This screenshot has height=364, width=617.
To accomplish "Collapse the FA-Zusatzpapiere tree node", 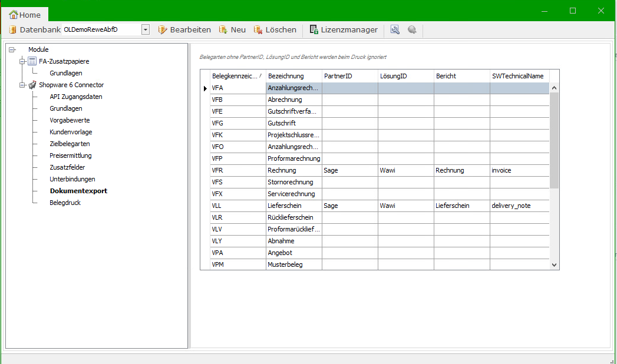I will tap(22, 61).
